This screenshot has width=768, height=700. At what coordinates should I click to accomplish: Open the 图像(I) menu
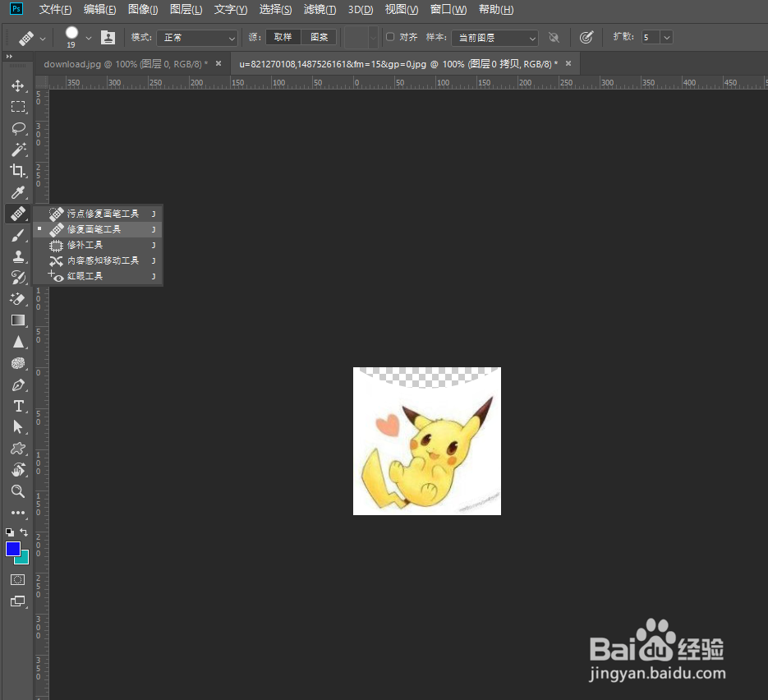(143, 9)
